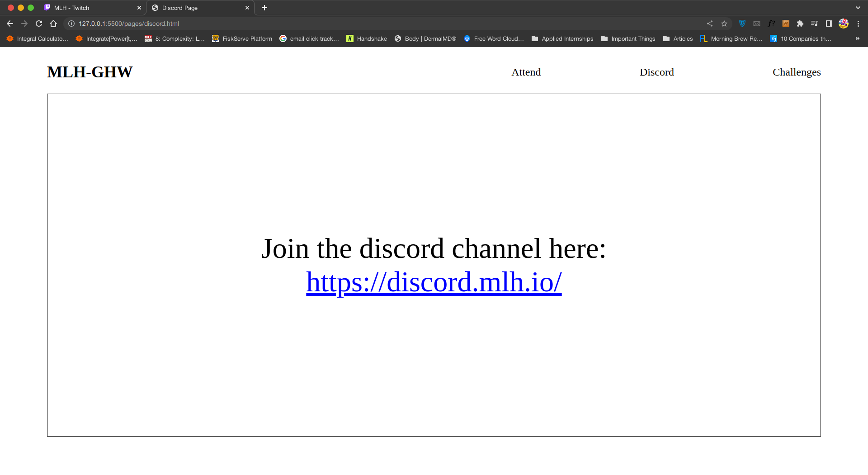Click the 'Join the discord channel here:' text
Image resolution: width=868 pixels, height=475 pixels.
point(434,249)
